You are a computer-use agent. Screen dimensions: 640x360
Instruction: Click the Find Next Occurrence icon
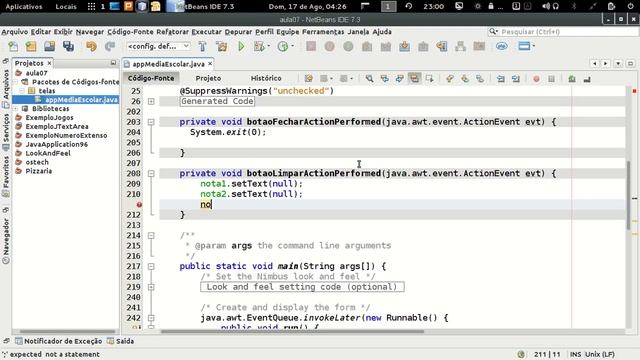(x=400, y=78)
